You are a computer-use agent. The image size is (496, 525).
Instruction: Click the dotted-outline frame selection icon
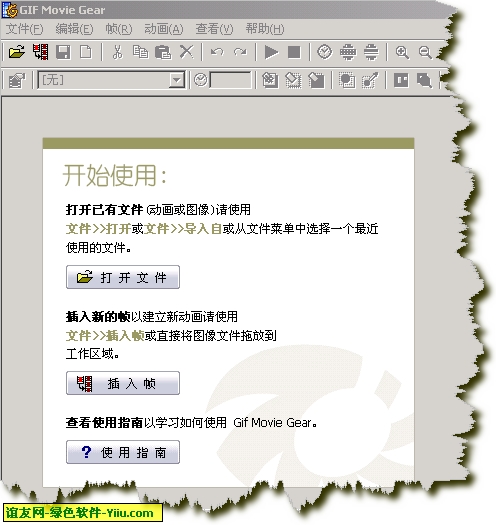[347, 80]
